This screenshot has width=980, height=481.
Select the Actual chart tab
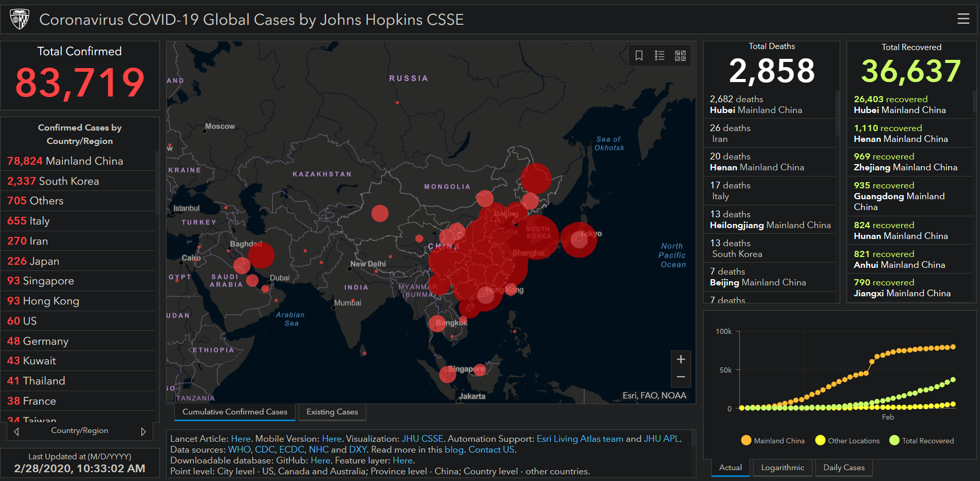pyautogui.click(x=730, y=468)
